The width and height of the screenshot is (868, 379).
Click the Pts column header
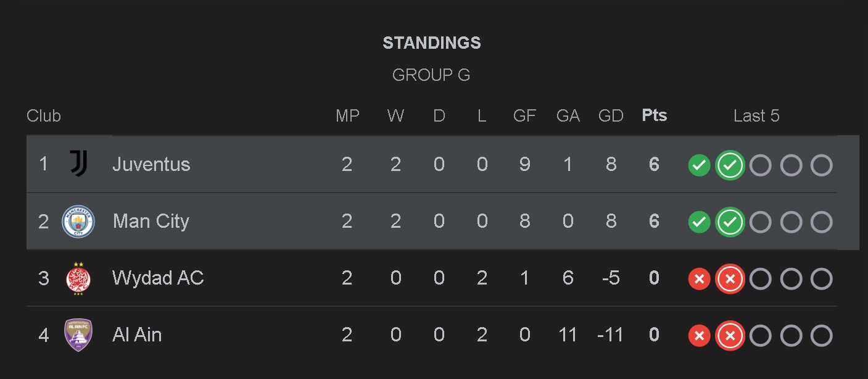pyautogui.click(x=654, y=115)
